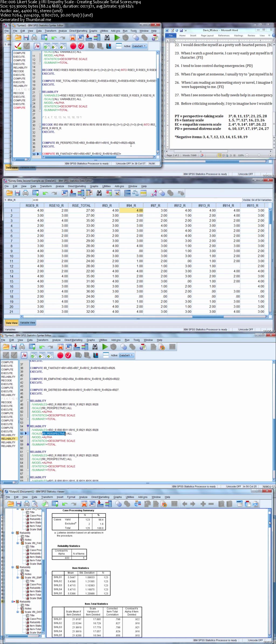Open Transform menu in Data Editor
Viewport: 276px width, 644px height.
point(46,186)
